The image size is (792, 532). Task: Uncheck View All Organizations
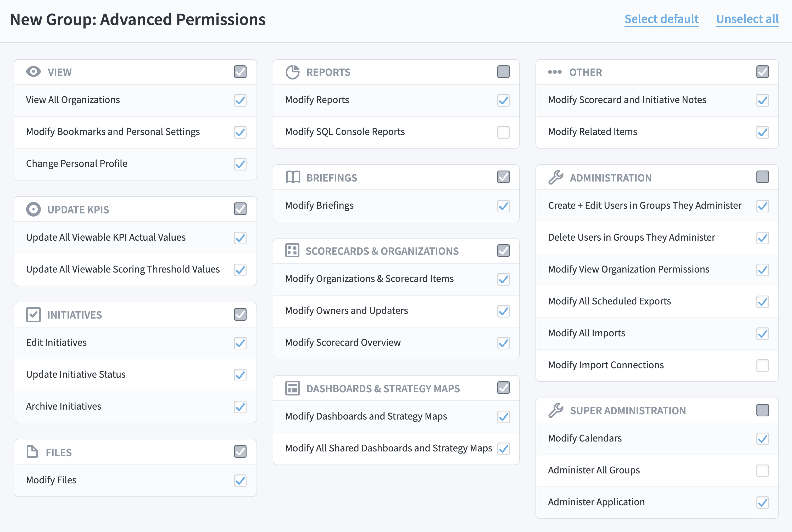(x=240, y=100)
